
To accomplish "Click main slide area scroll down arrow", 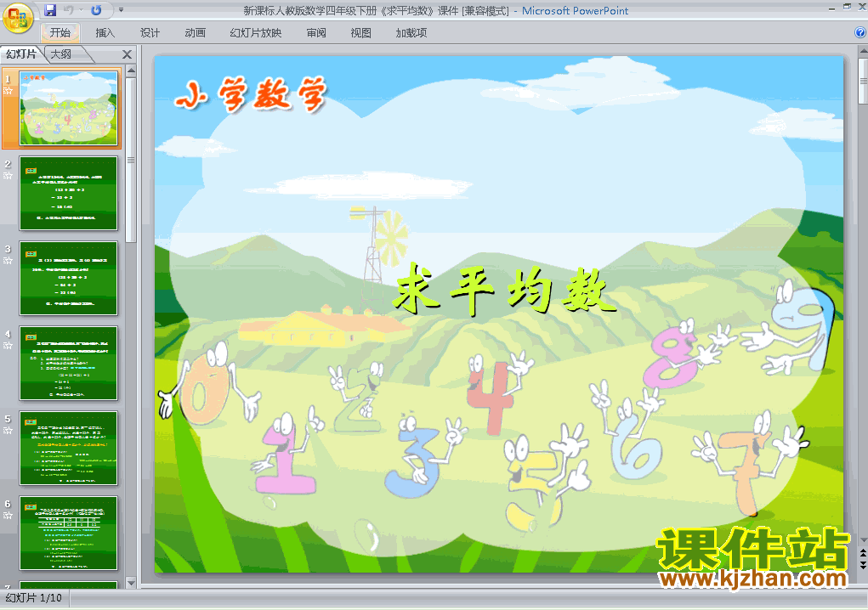I will (863, 540).
